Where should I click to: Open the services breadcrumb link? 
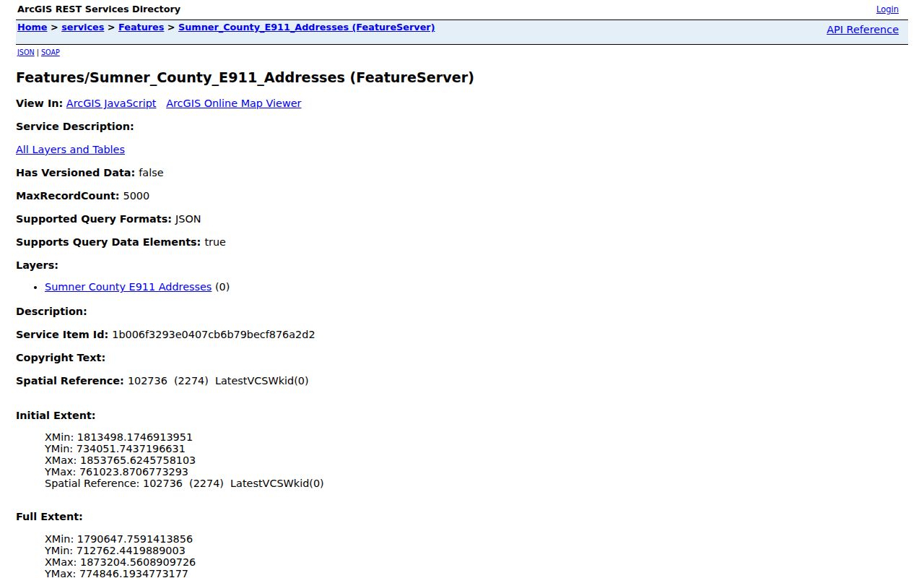tap(82, 27)
